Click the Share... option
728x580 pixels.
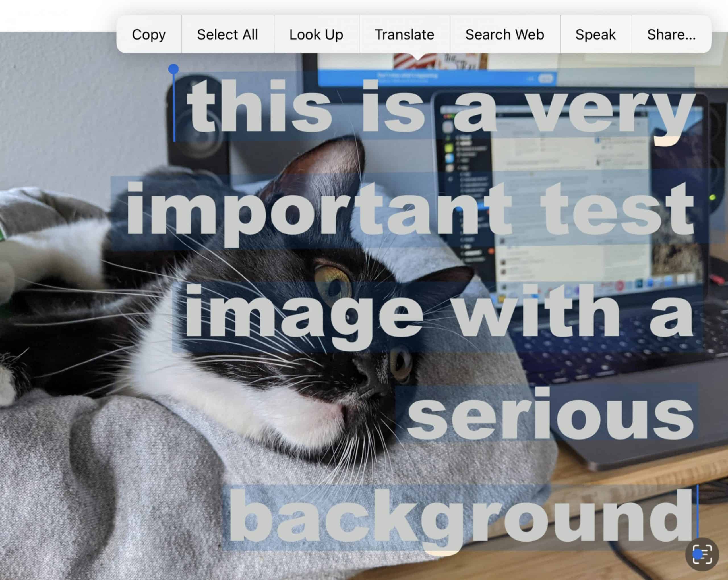click(x=671, y=34)
